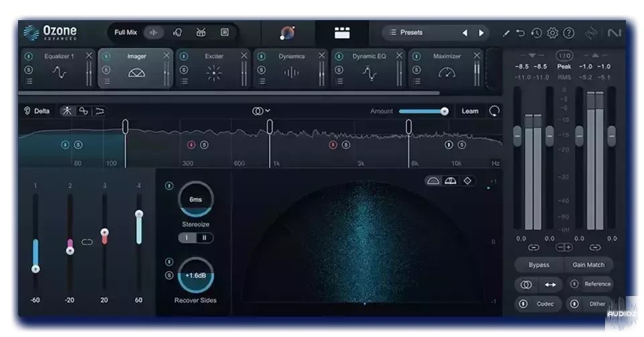
Task: Select the Dynamics module tab
Action: (x=290, y=68)
